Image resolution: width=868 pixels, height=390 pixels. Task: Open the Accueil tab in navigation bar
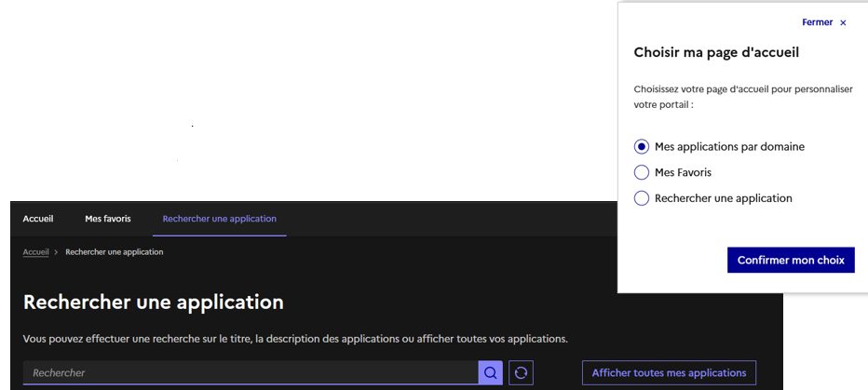tap(38, 219)
